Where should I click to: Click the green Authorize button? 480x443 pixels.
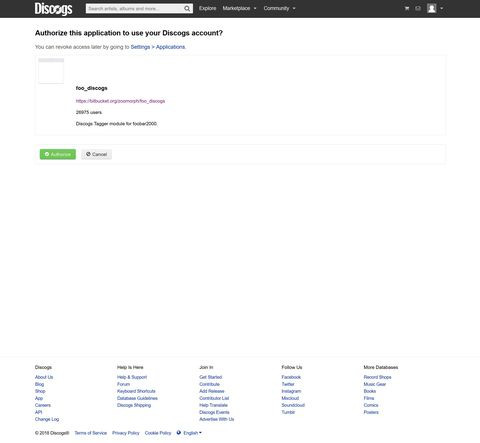[58, 154]
